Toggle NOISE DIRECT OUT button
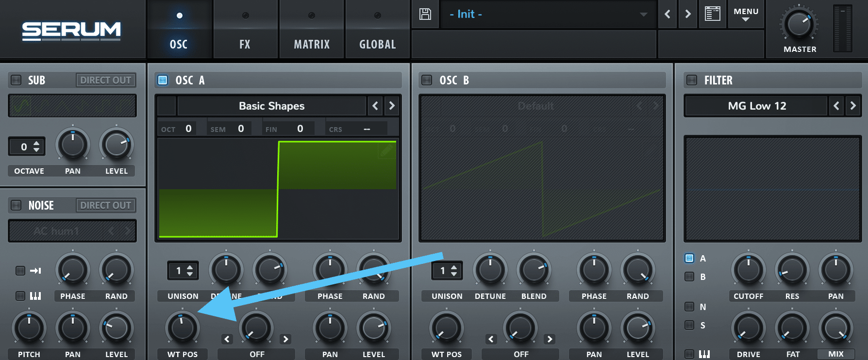 pyautogui.click(x=106, y=205)
